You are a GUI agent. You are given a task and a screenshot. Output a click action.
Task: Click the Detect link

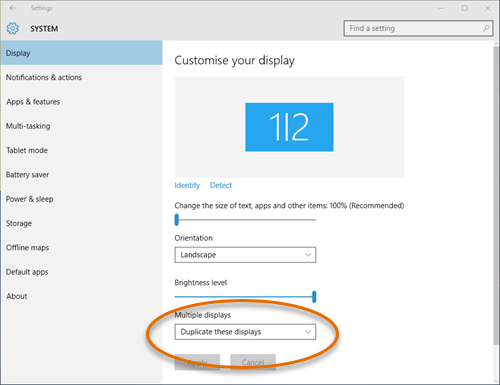[x=221, y=185]
